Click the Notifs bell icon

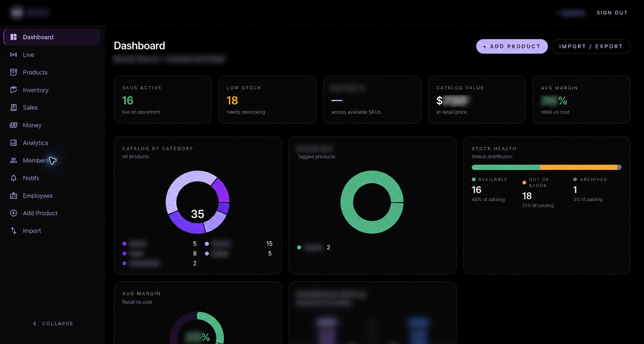coord(14,178)
